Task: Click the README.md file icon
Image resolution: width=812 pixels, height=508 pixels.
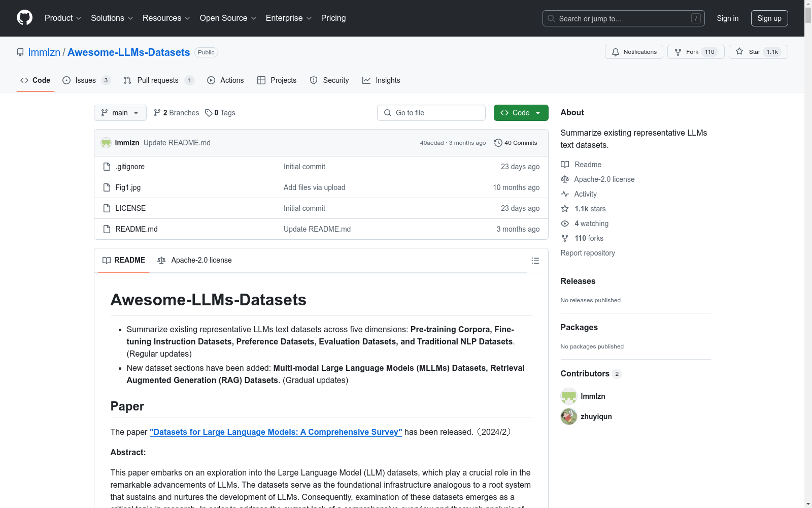Action: [x=107, y=229]
